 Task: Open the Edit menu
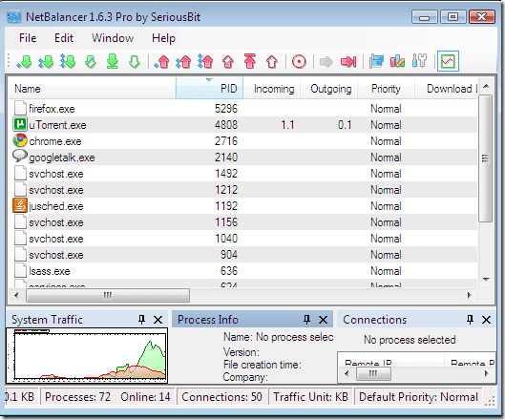pos(64,38)
